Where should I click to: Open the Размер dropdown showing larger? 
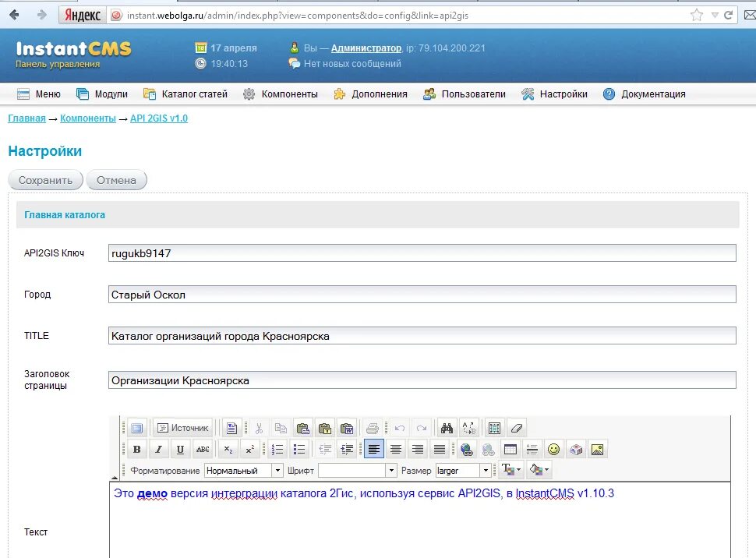463,470
